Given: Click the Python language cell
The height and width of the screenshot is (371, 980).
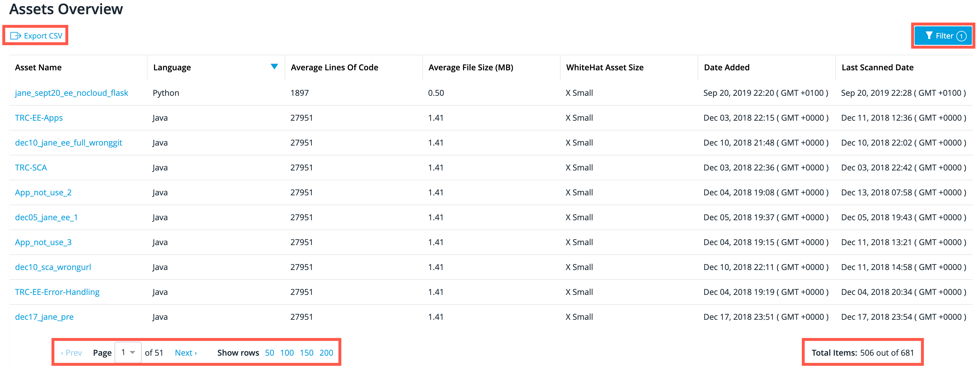Looking at the screenshot, I should click(166, 93).
